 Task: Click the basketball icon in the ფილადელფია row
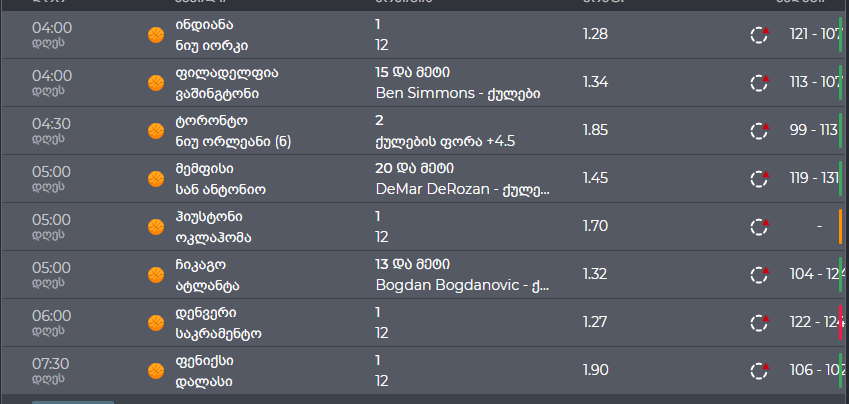(x=156, y=83)
